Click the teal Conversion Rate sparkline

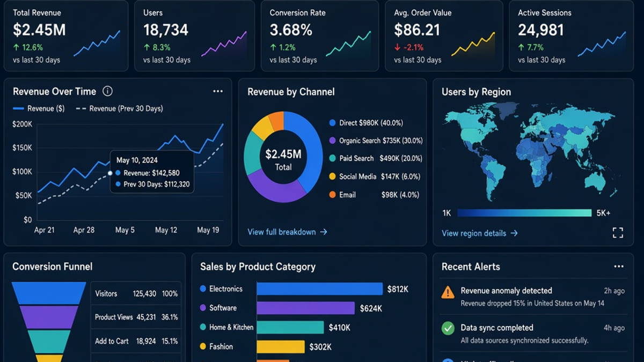[348, 43]
